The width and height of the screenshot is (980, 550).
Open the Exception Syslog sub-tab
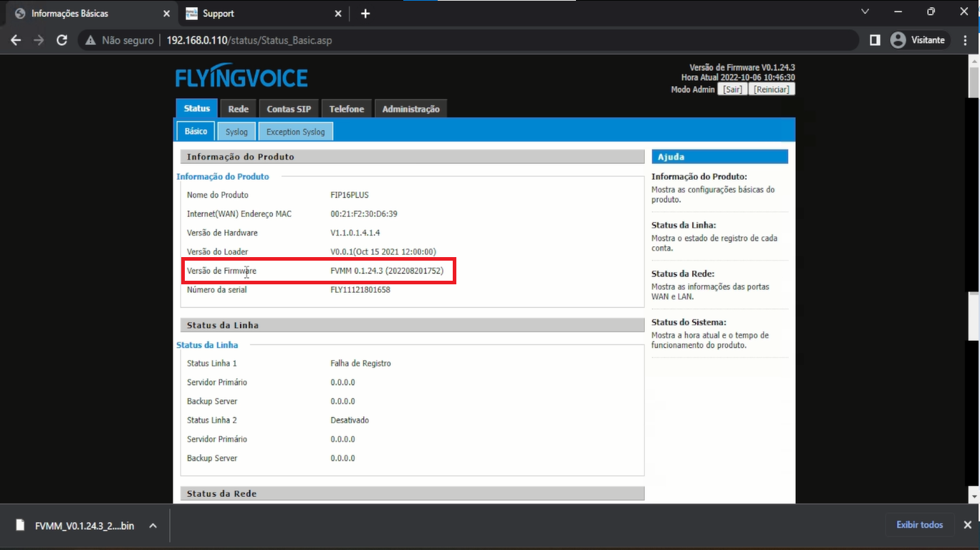pos(295,132)
